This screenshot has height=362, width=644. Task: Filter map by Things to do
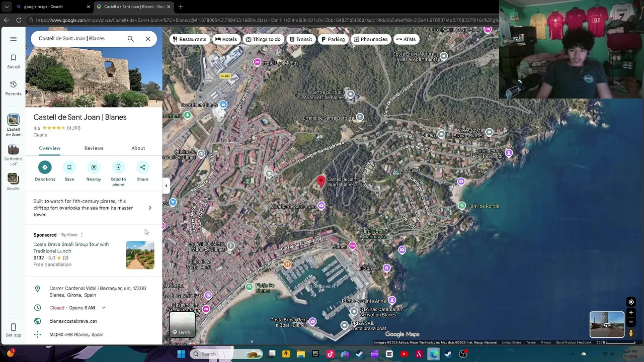(x=263, y=39)
